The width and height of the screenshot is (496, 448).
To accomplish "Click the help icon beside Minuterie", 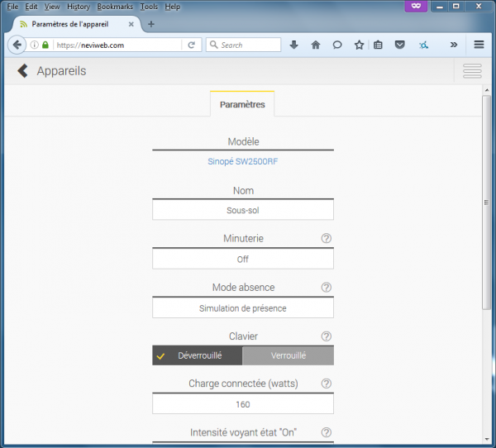I will point(326,239).
